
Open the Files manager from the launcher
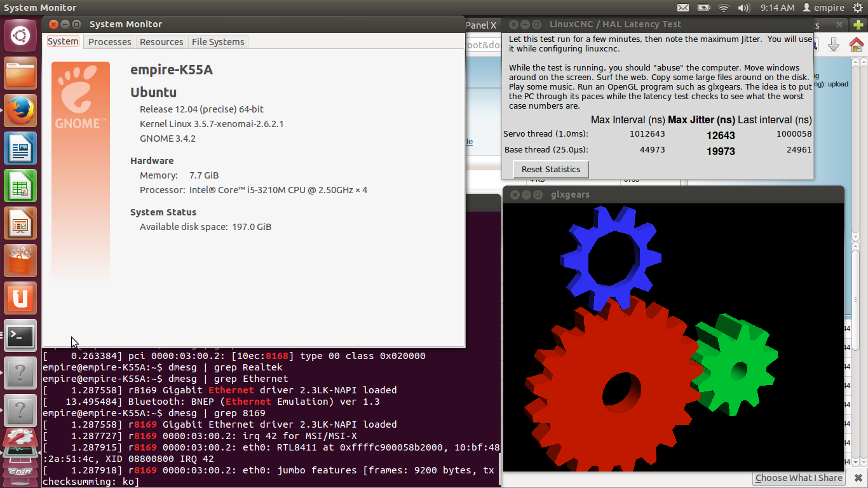[20, 73]
